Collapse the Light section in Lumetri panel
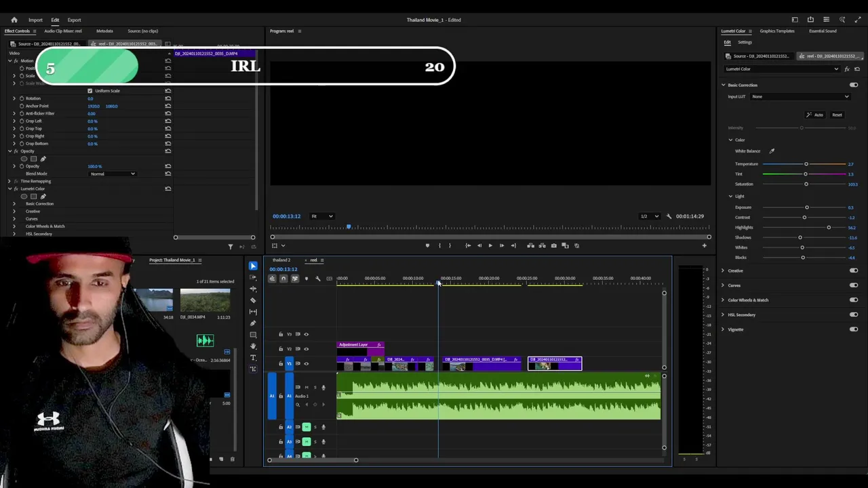 click(x=731, y=197)
